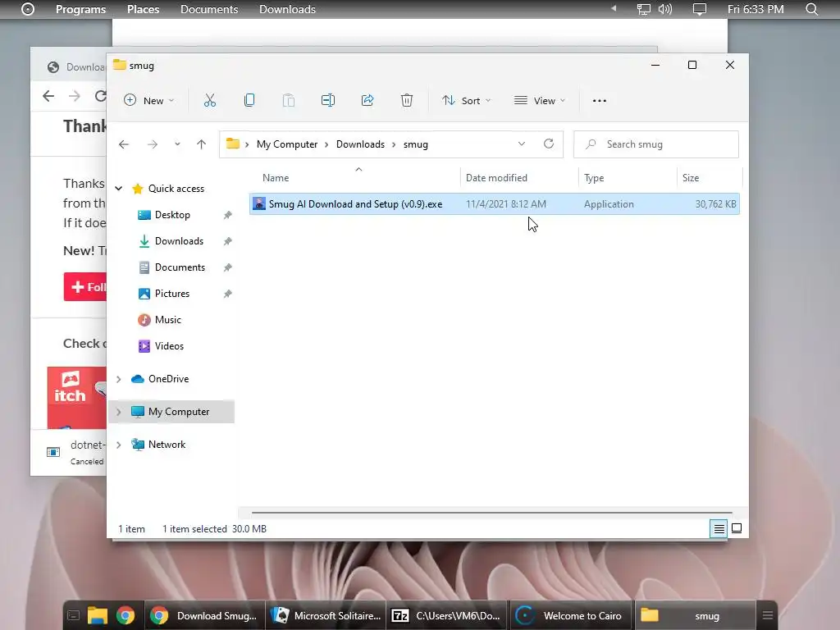Open the View dropdown menu
This screenshot has width=840, height=630.
[x=540, y=100]
